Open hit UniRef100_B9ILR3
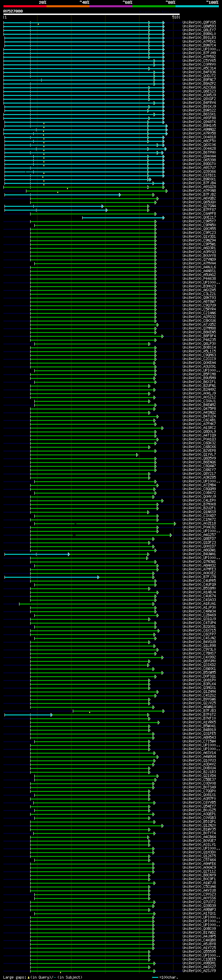Screen dimensions: 222x980 pos(199,38)
